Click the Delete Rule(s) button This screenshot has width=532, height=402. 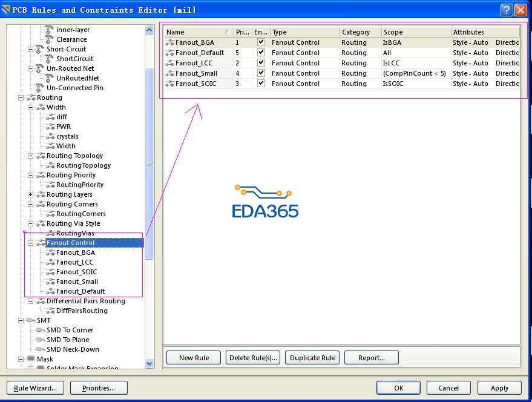tap(253, 358)
